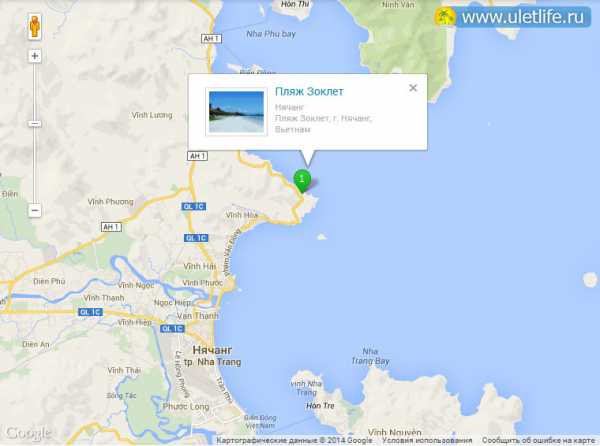The image size is (600, 446).
Task: Click the QL 1C road shield near Vĩnh Hải
Action: [196, 238]
